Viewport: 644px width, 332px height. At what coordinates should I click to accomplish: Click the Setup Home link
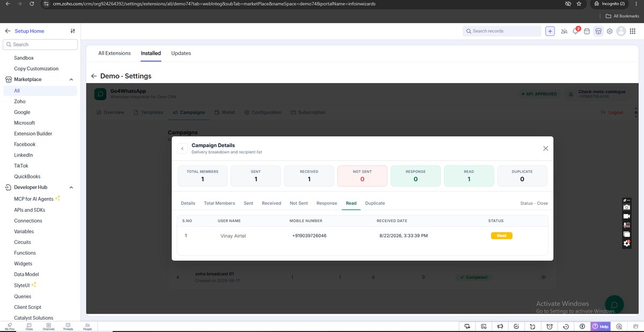(30, 31)
